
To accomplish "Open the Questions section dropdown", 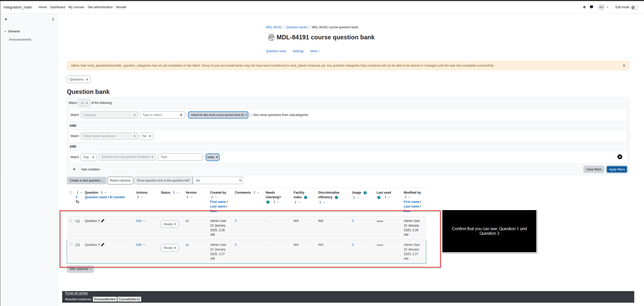I will 79,79.
